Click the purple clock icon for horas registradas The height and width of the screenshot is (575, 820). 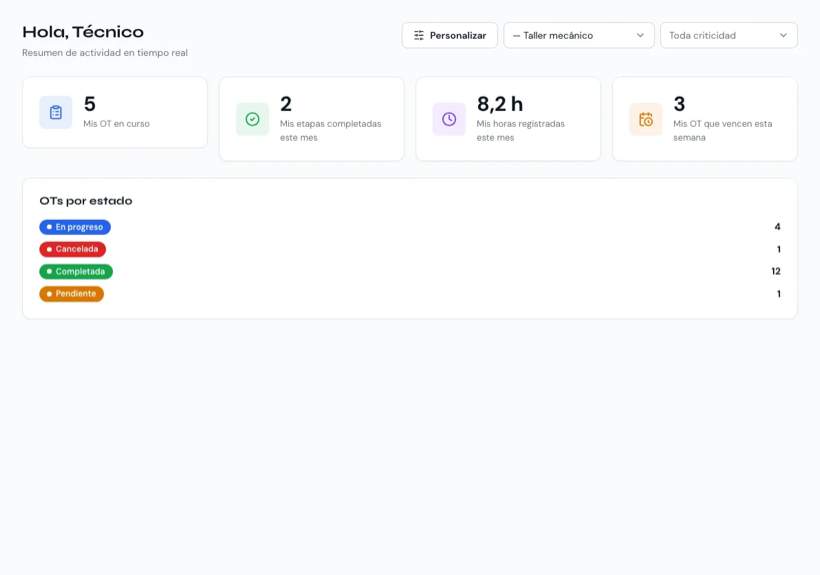[449, 119]
